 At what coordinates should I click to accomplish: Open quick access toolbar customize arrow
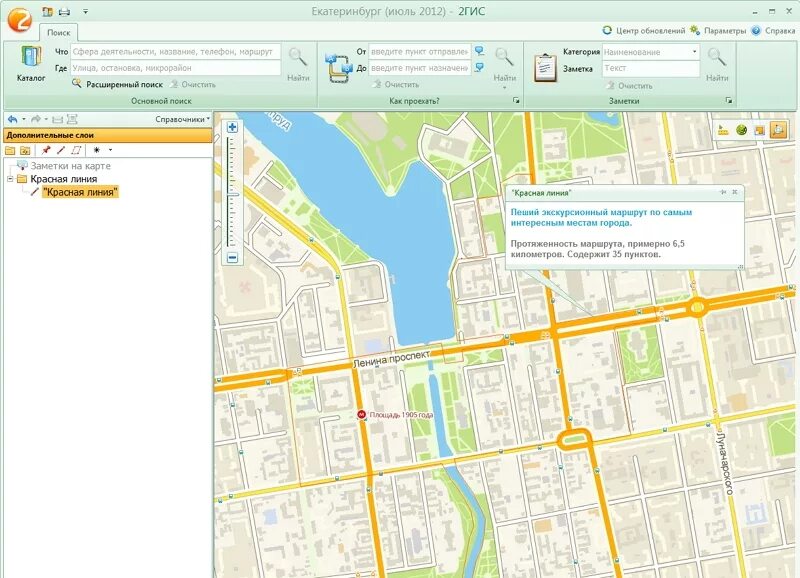85,11
